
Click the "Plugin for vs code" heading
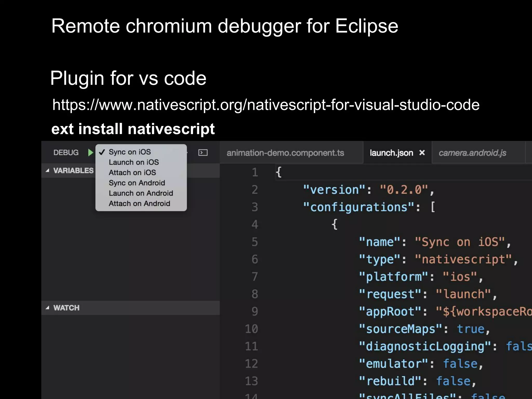click(128, 78)
